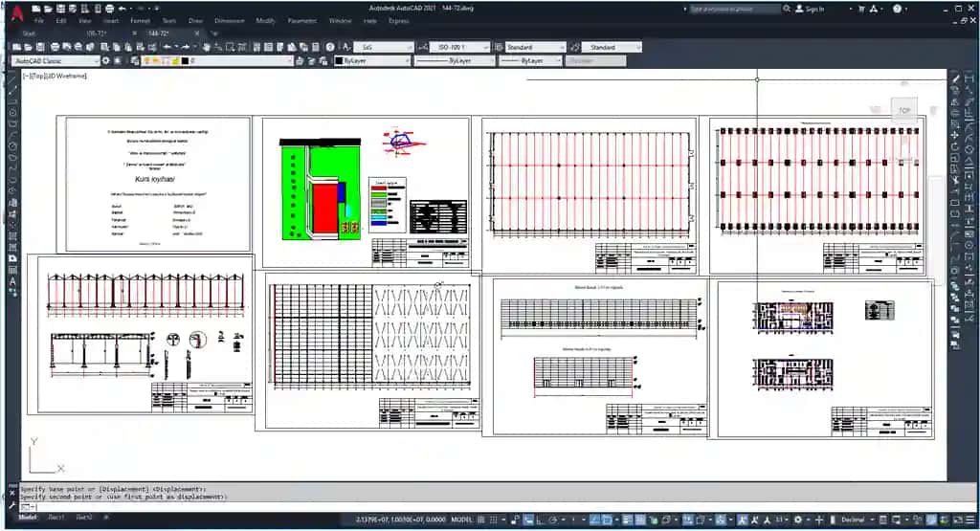Toggle dynamic input in the status bar

tap(528, 520)
